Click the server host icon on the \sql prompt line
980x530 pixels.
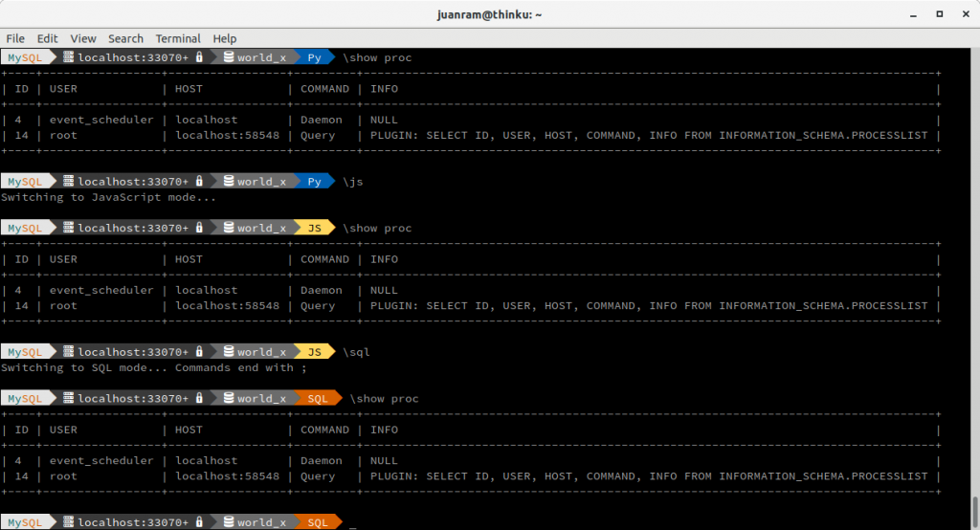tap(69, 352)
